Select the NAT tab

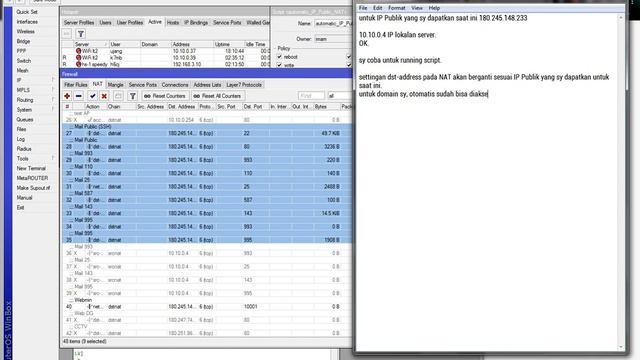pos(98,84)
